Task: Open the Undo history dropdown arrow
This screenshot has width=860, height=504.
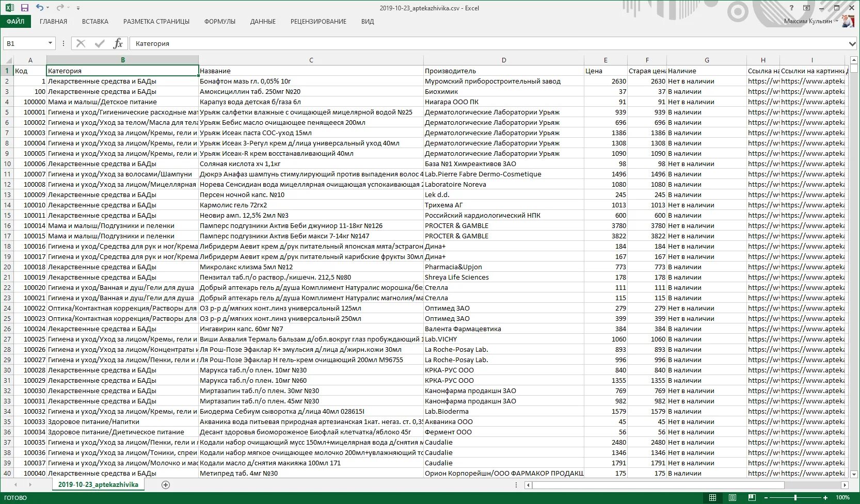Action: pyautogui.click(x=48, y=8)
